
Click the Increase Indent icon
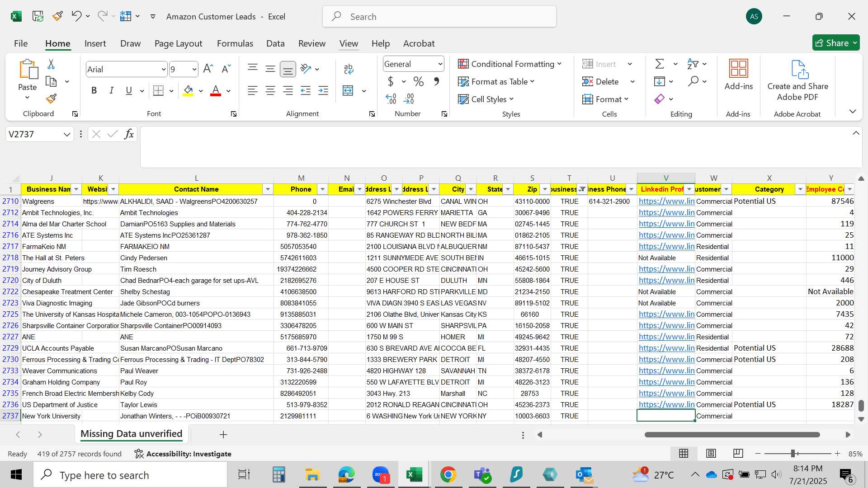(x=323, y=91)
